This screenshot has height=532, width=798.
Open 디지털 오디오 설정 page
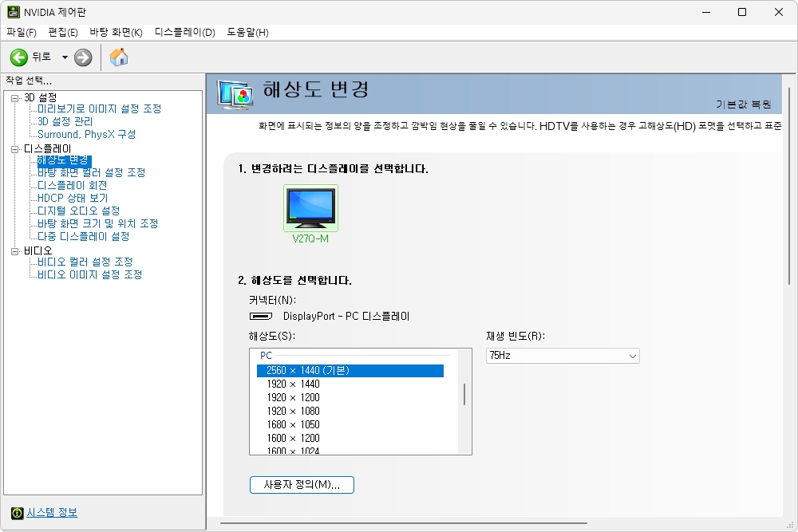(x=79, y=211)
